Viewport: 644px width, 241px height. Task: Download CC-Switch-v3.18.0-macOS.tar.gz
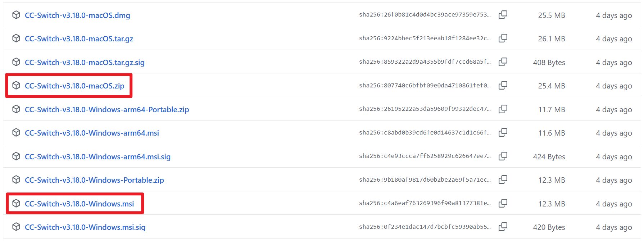79,39
